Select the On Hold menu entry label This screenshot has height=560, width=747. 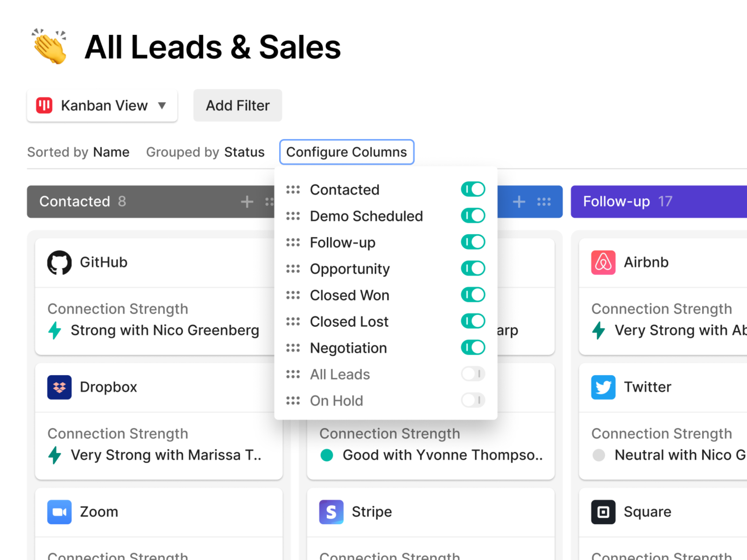coord(337,400)
